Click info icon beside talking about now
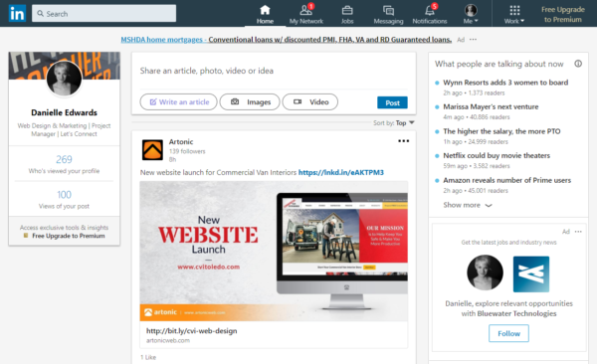The height and width of the screenshot is (364, 597). (578, 64)
